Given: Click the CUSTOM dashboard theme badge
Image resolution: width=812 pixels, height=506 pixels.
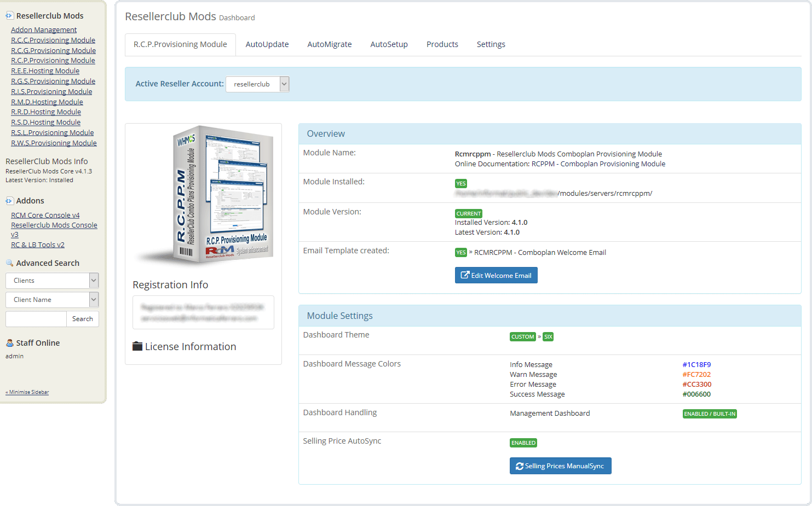Looking at the screenshot, I should point(523,337).
